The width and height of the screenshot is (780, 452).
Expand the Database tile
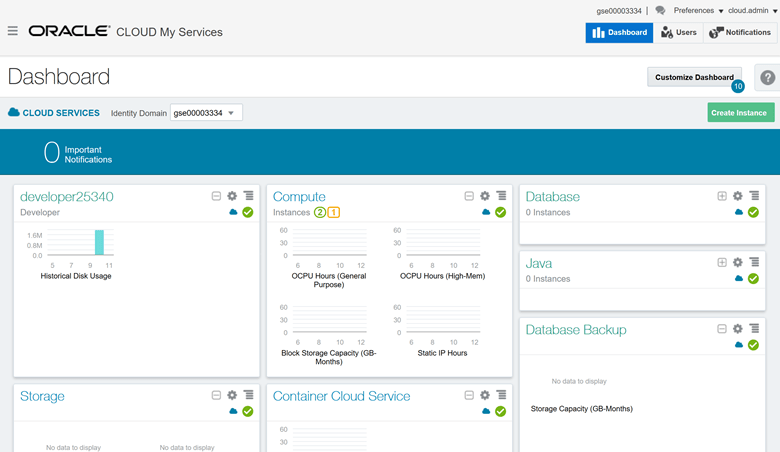[722, 196]
